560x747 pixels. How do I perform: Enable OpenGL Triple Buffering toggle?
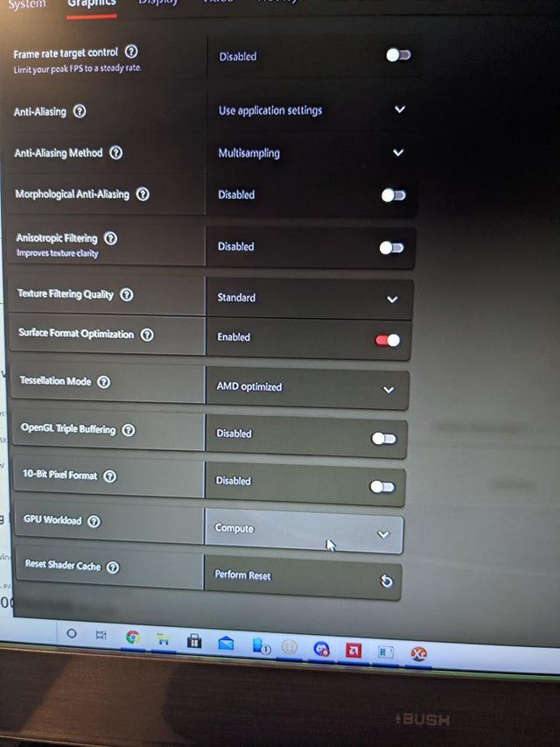384,438
